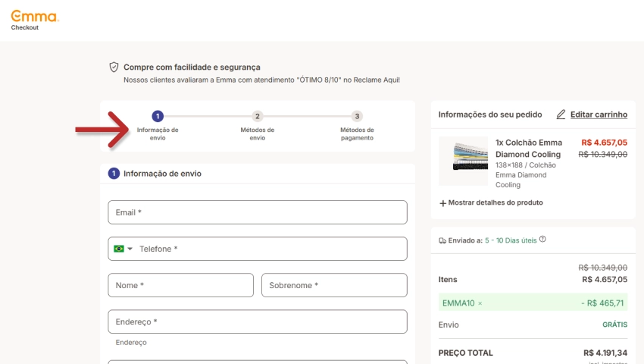
Task: Click the PREÇO TOTAL R$ 4.191,34 value
Action: (x=605, y=353)
